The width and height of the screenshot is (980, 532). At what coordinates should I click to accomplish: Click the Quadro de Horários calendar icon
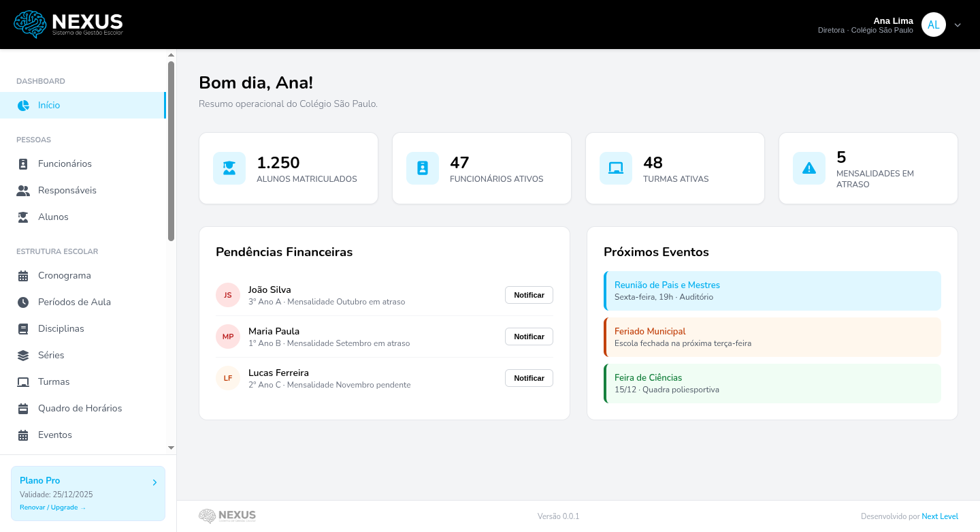coord(23,409)
